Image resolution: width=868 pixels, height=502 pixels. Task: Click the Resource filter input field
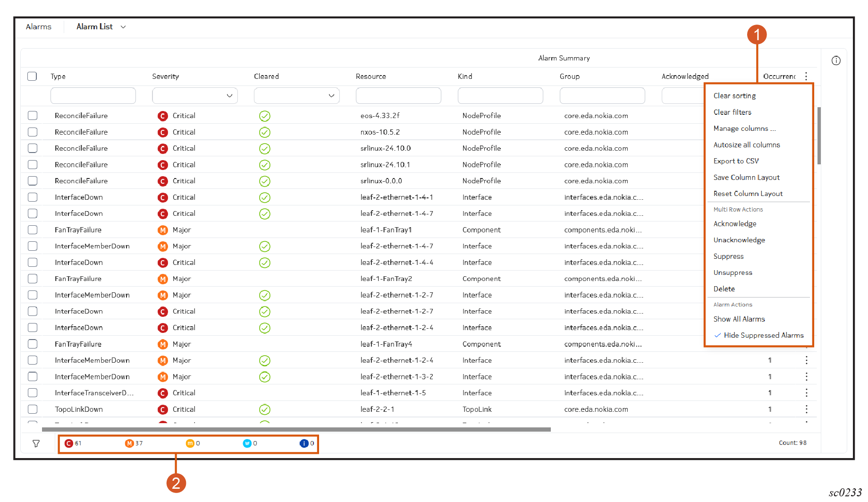[x=398, y=95]
